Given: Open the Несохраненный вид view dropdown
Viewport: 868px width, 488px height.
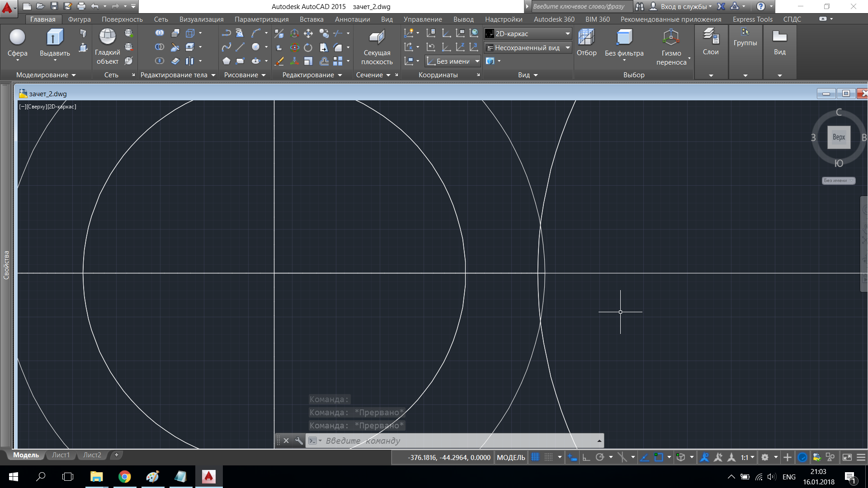Looking at the screenshot, I should pos(528,47).
